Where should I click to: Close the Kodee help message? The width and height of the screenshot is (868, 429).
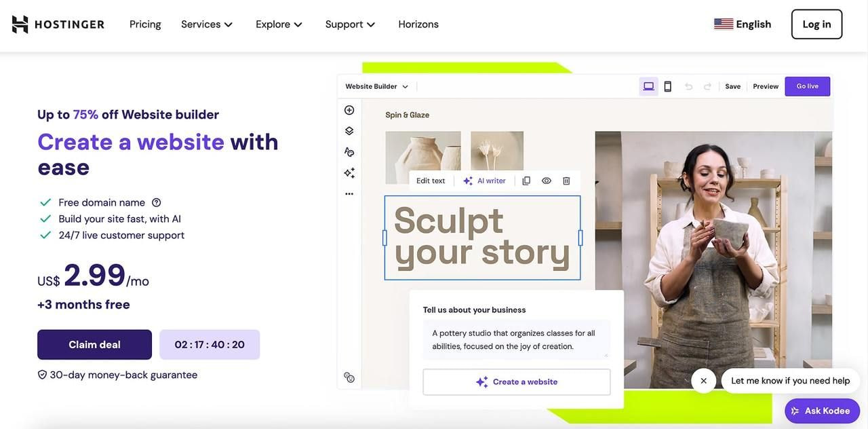coord(703,381)
